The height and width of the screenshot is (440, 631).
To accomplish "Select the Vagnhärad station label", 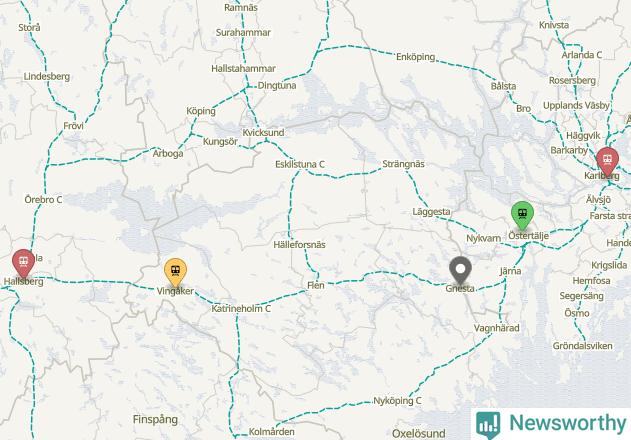I will point(497,328).
